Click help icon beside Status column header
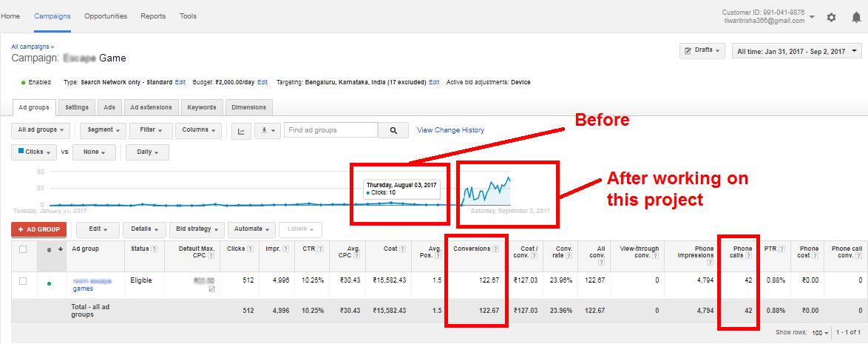This screenshot has width=868, height=344. [154, 249]
